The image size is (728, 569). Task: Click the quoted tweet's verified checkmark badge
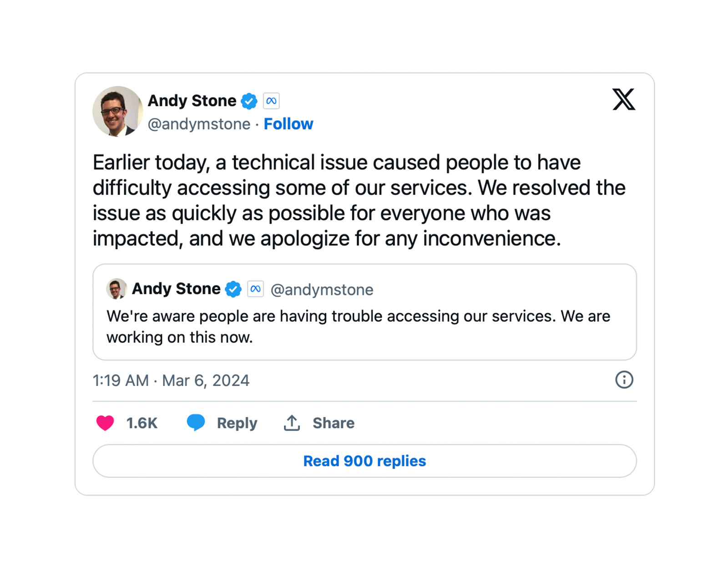point(233,289)
